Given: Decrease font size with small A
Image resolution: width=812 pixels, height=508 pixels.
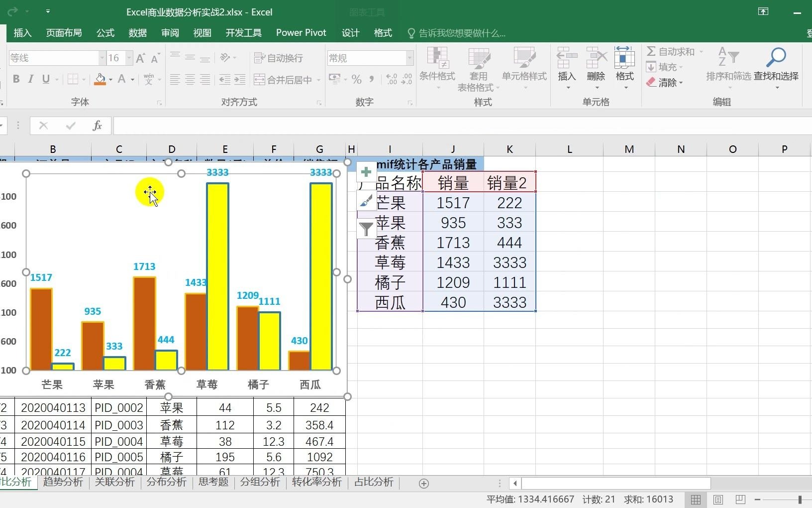Looking at the screenshot, I should 156,58.
